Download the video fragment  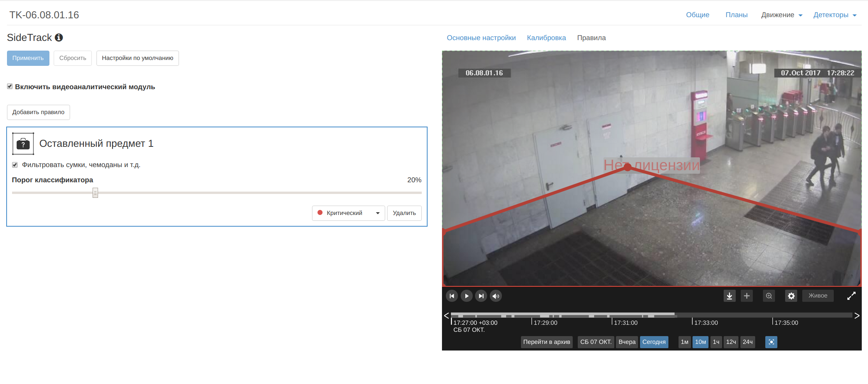[x=729, y=296]
